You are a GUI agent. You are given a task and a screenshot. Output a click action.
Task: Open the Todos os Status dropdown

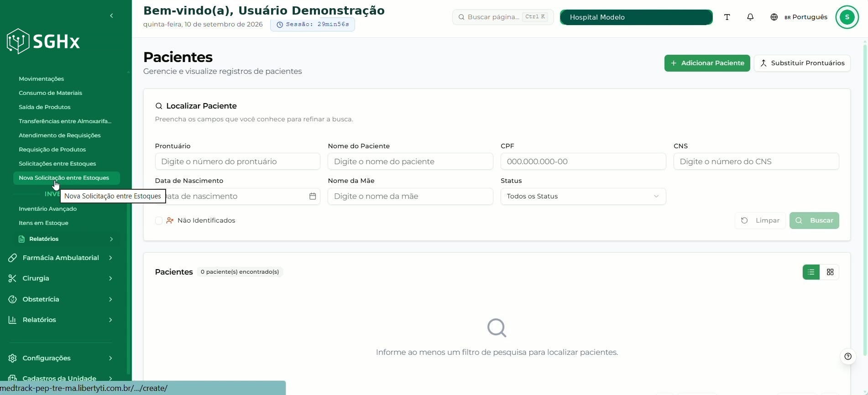[x=583, y=196]
